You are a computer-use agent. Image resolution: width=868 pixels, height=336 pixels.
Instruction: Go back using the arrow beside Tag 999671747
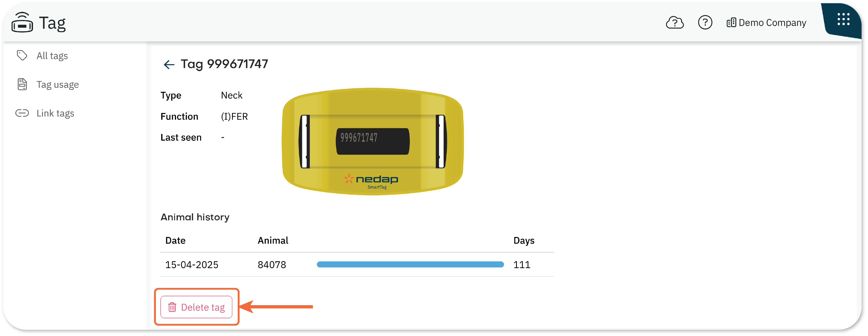point(169,64)
